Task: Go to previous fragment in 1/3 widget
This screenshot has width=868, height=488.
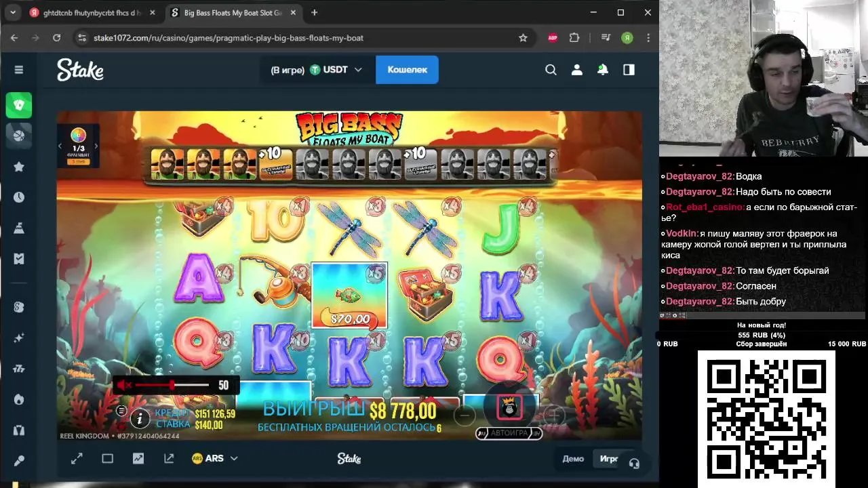Action: (x=60, y=146)
